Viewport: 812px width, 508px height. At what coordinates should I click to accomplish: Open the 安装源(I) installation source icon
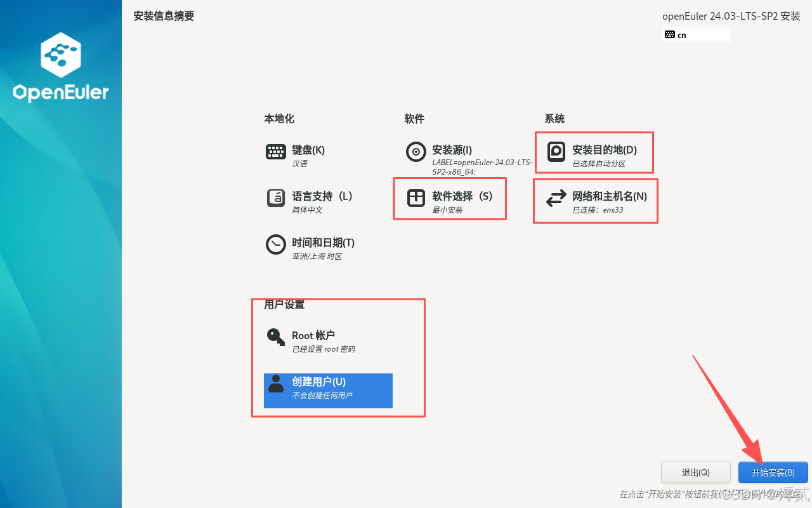pos(416,152)
